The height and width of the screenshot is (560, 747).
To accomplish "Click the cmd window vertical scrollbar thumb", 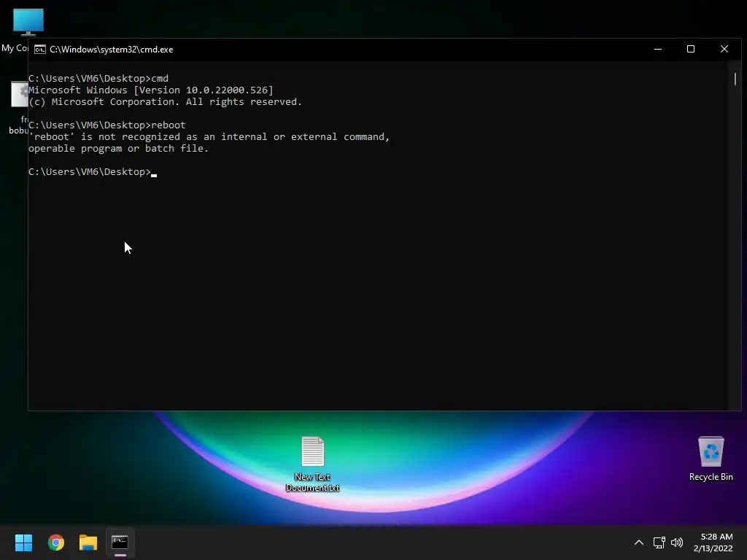I will click(x=735, y=79).
